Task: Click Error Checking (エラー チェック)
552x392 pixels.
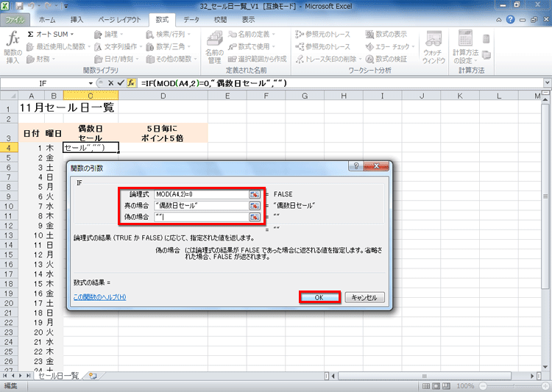Action: (x=389, y=46)
